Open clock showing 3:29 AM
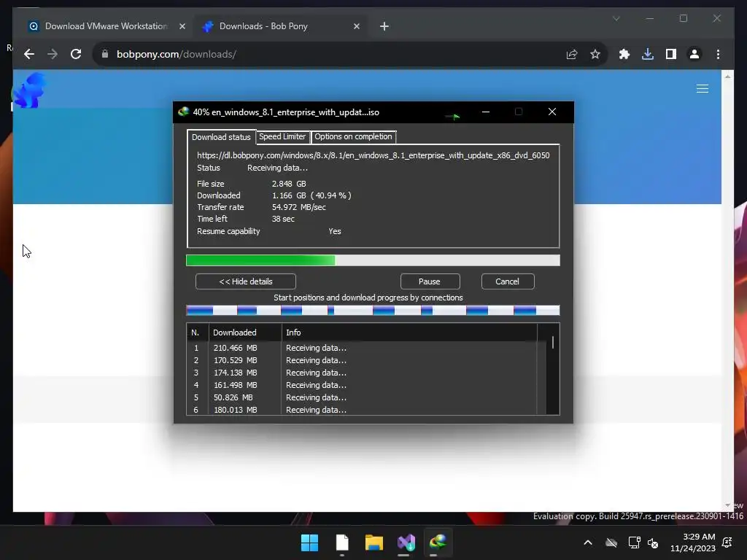Screen dimensions: 747x560 click(x=693, y=542)
